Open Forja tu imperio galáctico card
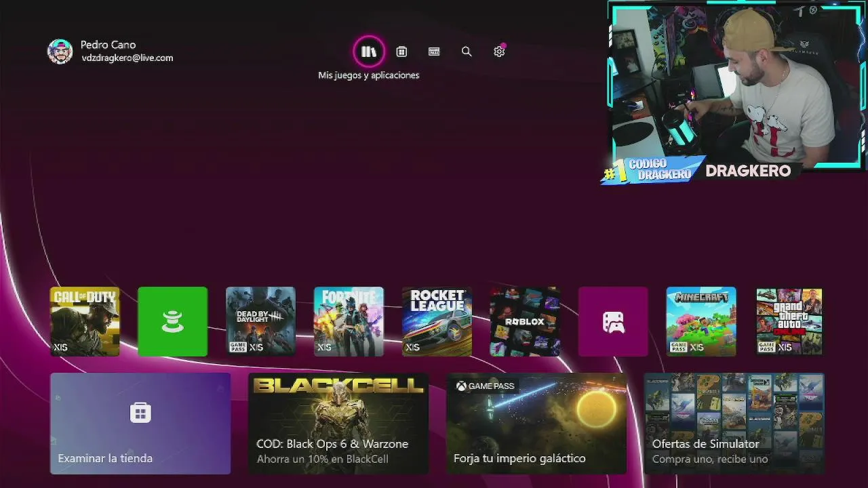868x488 pixels. pyautogui.click(x=536, y=424)
